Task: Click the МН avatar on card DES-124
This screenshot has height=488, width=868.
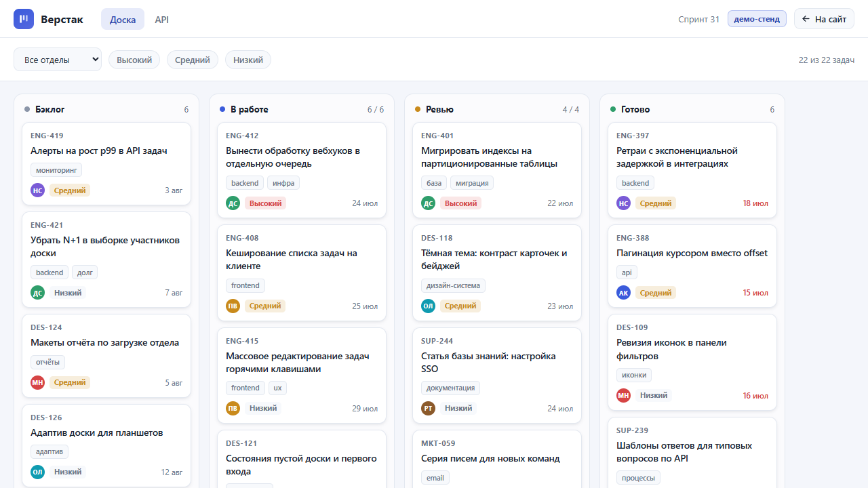Action: click(x=38, y=382)
